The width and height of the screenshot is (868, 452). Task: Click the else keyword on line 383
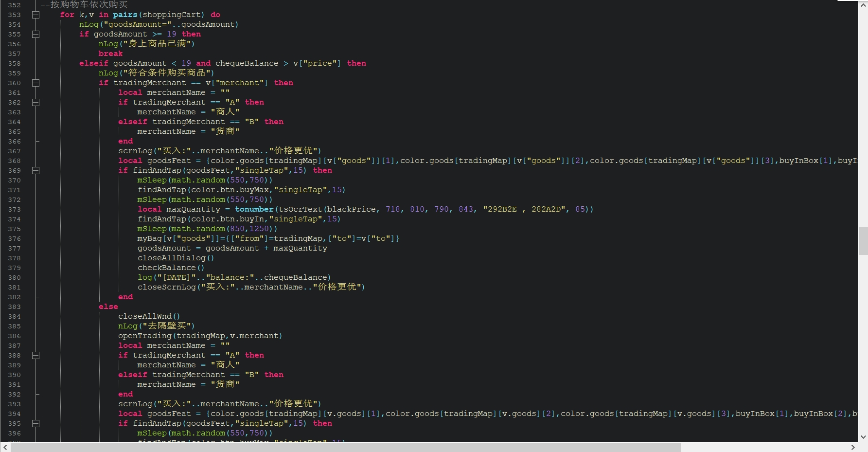[108, 307]
